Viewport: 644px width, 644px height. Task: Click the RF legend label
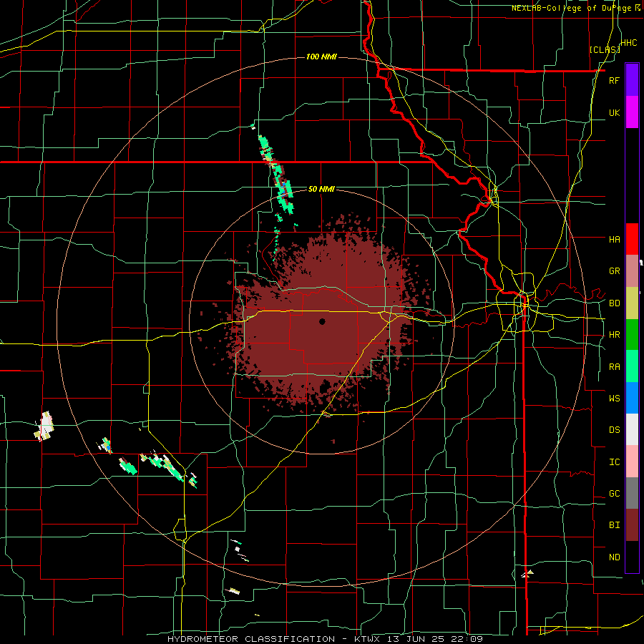point(614,80)
